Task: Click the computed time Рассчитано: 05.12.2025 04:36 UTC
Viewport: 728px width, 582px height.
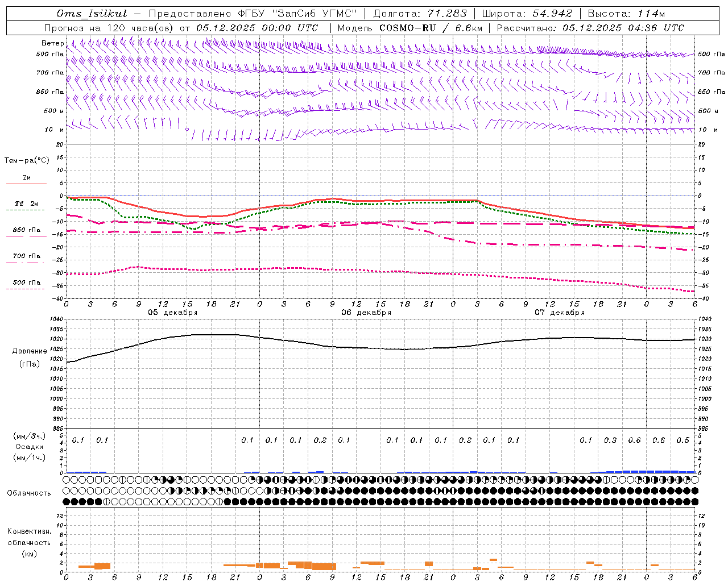Action: [591, 28]
